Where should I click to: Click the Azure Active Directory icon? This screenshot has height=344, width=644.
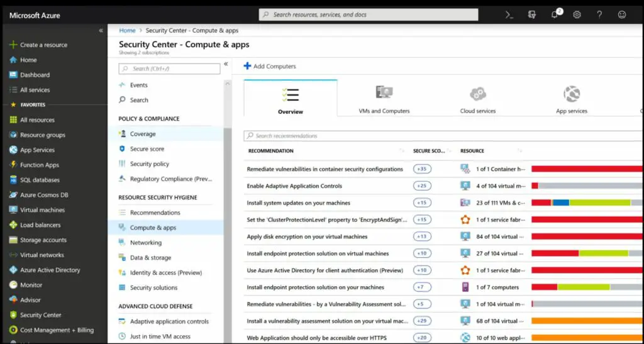[x=13, y=270]
